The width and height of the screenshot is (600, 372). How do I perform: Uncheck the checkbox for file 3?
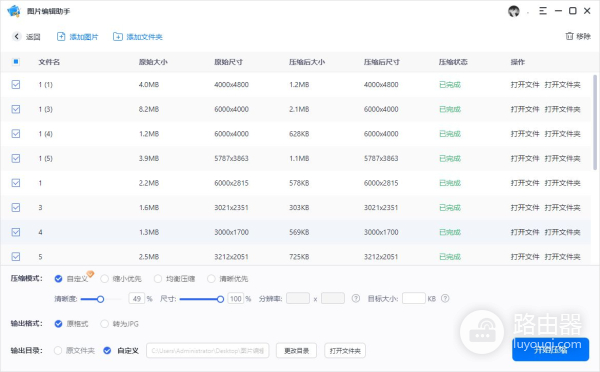16,207
